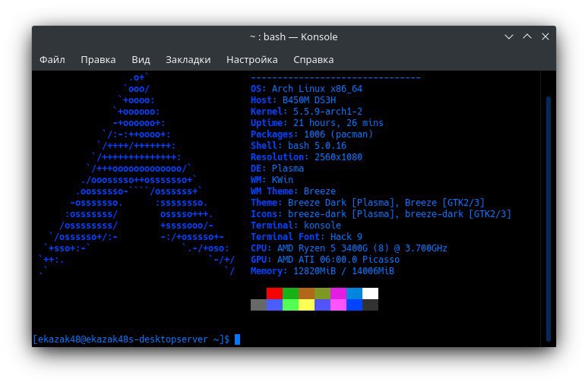Open the Настройка menu

[252, 59]
